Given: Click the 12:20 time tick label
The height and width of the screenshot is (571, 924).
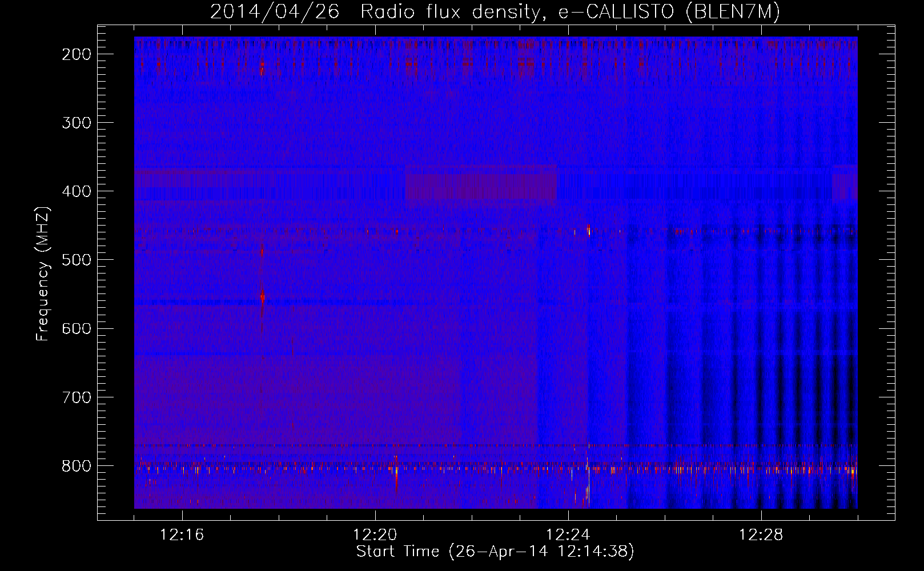Looking at the screenshot, I should (375, 535).
